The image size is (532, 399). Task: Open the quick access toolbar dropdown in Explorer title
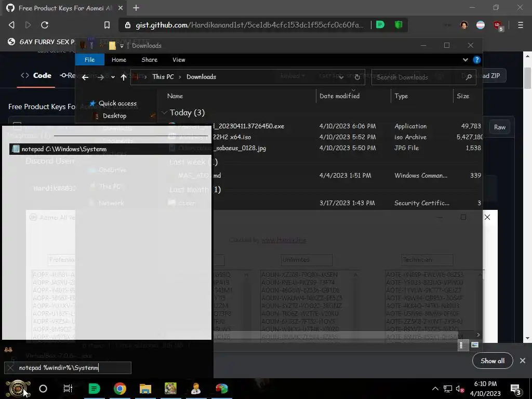pos(122,46)
